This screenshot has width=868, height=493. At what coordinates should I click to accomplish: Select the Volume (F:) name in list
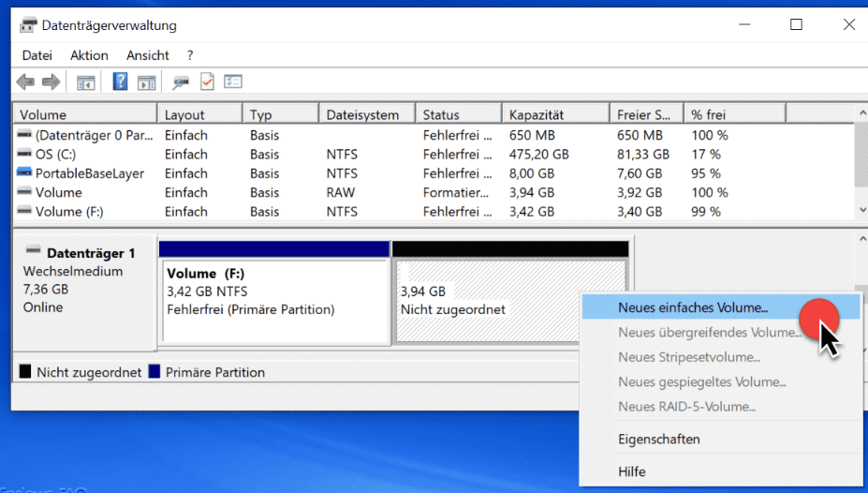(69, 212)
